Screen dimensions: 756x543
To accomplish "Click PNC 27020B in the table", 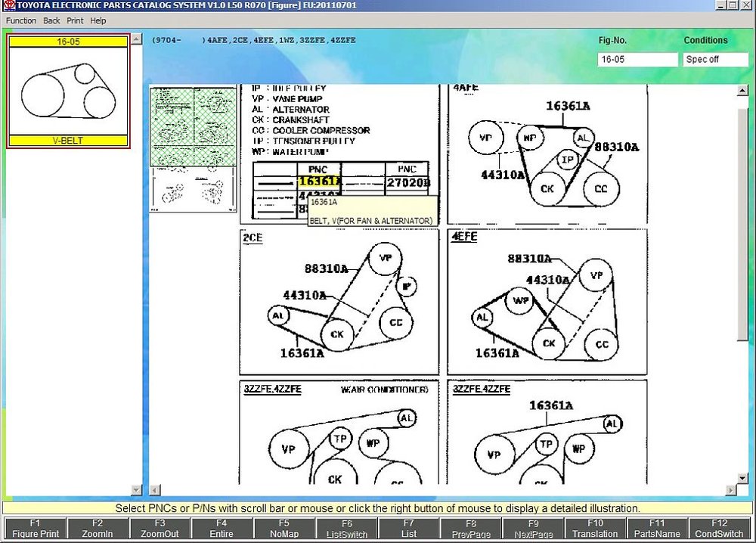I will (408, 182).
